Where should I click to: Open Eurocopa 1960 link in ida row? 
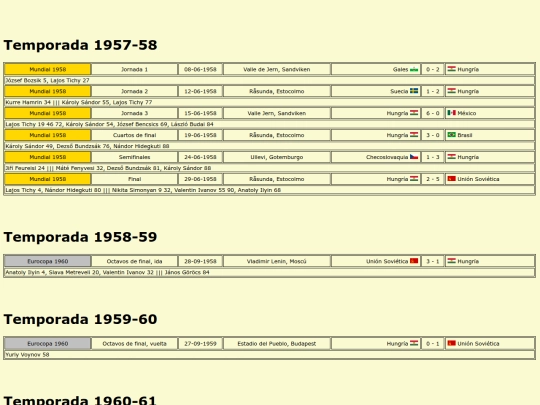tap(48, 261)
